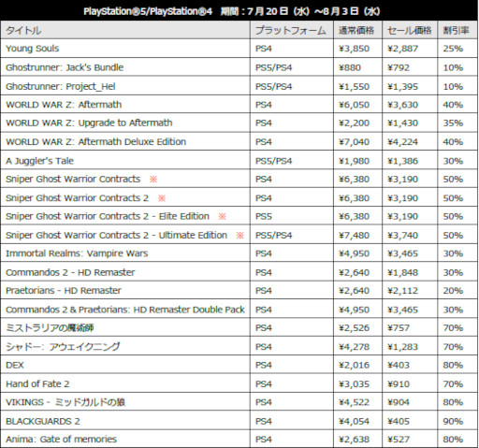
Task: Click the red note symbol after Elite Edition
Action: coord(222,216)
